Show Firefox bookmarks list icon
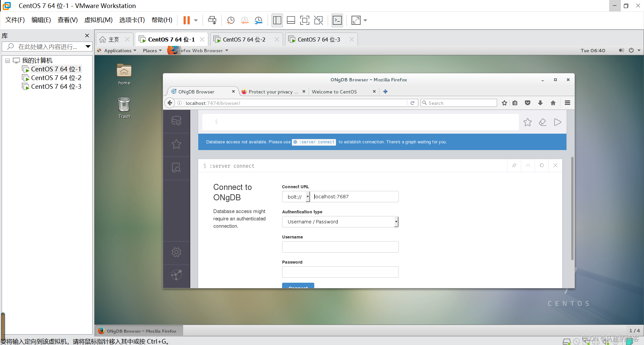The height and width of the screenshot is (345, 644). coord(515,103)
